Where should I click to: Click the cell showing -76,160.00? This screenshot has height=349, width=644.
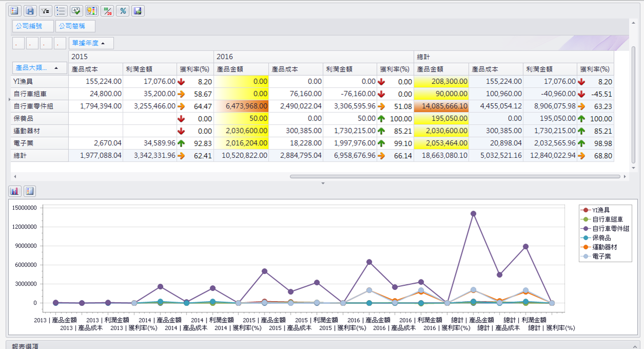coord(350,94)
